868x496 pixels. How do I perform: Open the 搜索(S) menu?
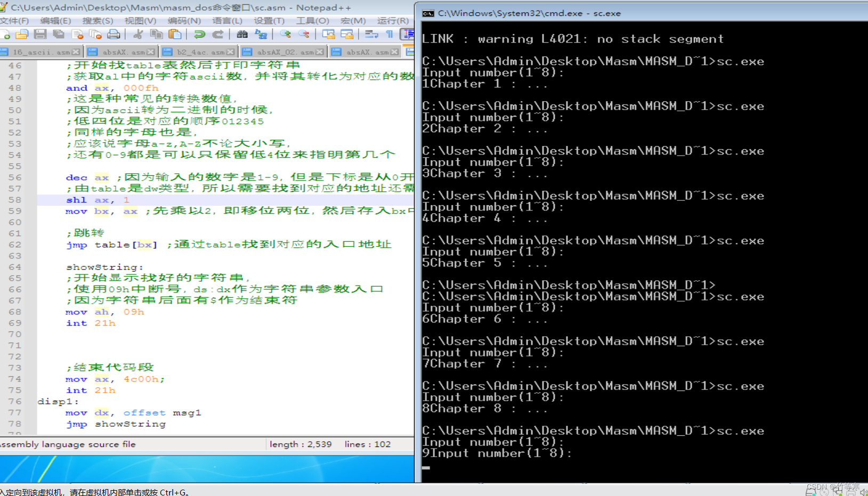point(98,20)
